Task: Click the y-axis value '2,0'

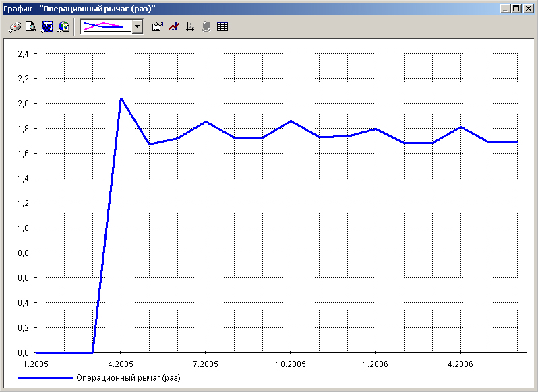Action: pos(23,104)
